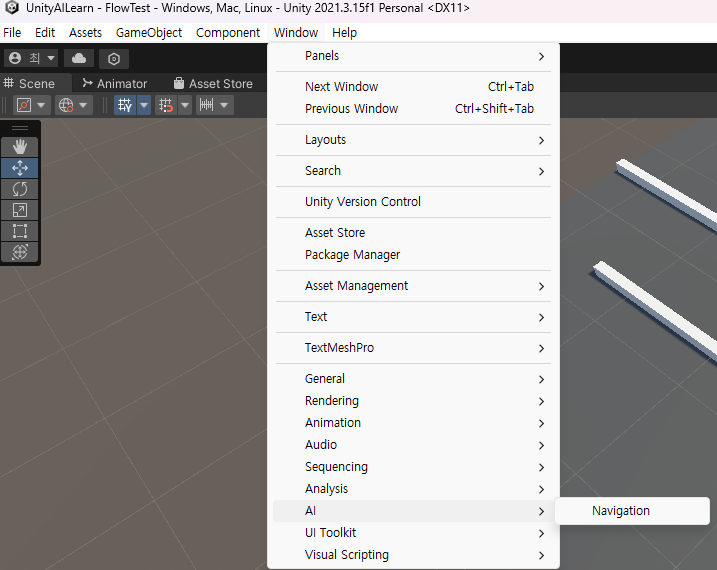Open pivot mode dropdown arrow
Viewport: 717px width, 570px height.
coord(41,105)
